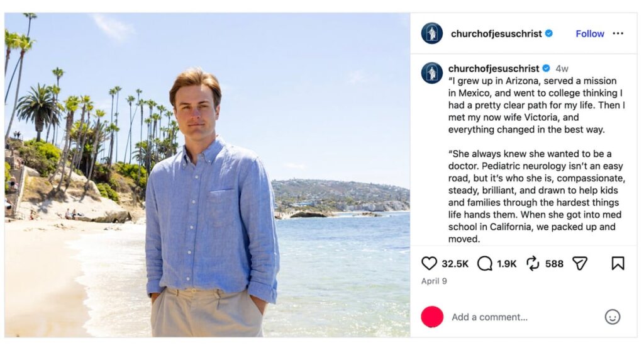Open churchofjesuschrist username in caption
The width and height of the screenshot is (644, 362).
coord(494,68)
